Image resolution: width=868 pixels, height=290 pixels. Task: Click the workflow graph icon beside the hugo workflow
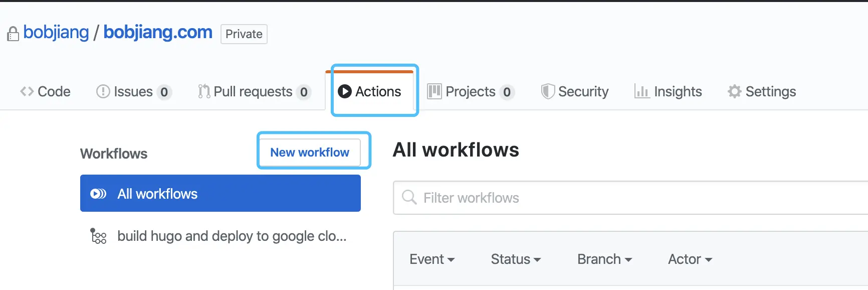98,236
